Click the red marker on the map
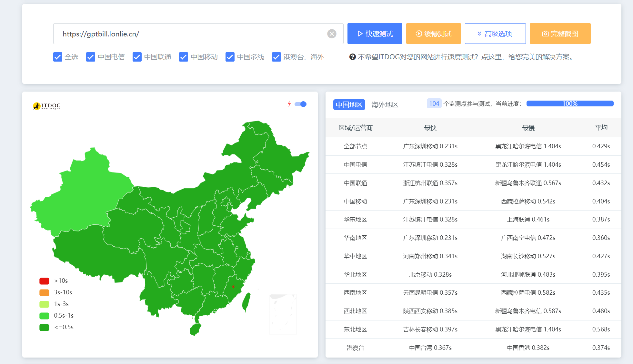 click(233, 287)
